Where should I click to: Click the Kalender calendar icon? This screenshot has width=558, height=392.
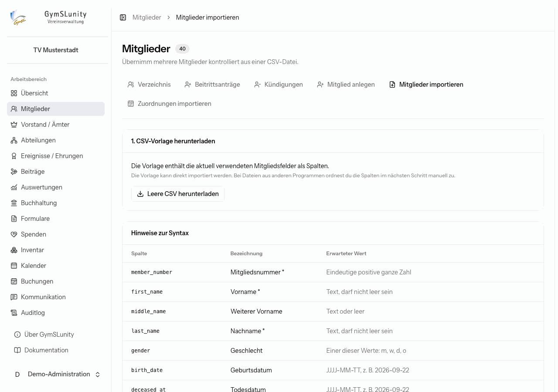[x=14, y=266]
